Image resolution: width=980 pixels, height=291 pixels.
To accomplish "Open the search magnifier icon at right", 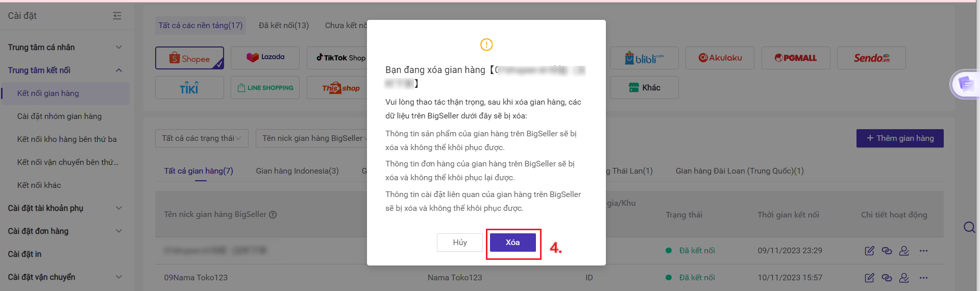I will [x=969, y=227].
